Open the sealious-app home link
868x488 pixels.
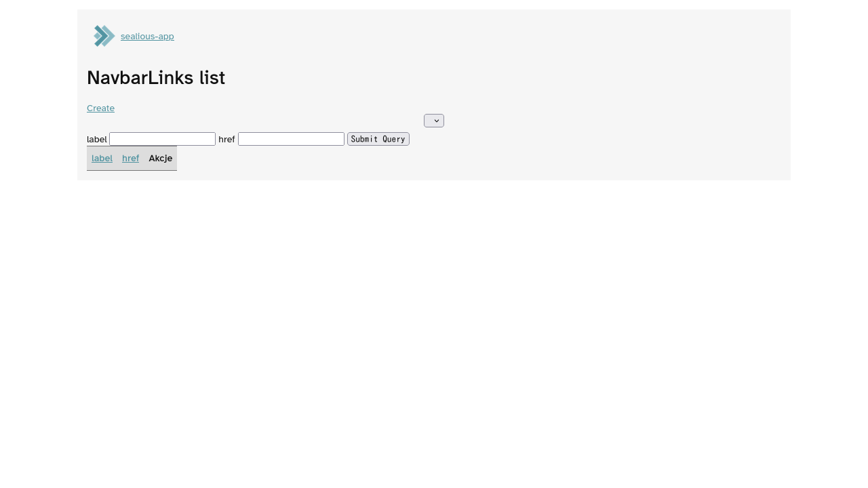click(147, 37)
